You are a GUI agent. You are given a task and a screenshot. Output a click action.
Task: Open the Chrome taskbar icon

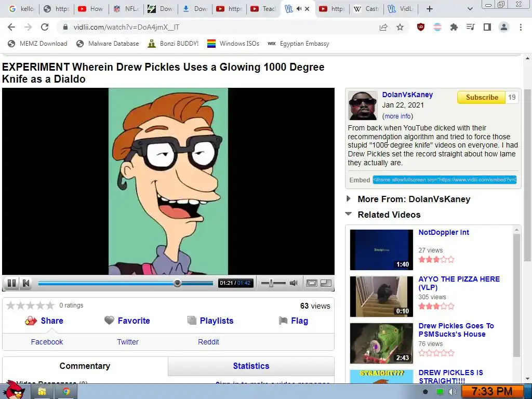pyautogui.click(x=66, y=392)
